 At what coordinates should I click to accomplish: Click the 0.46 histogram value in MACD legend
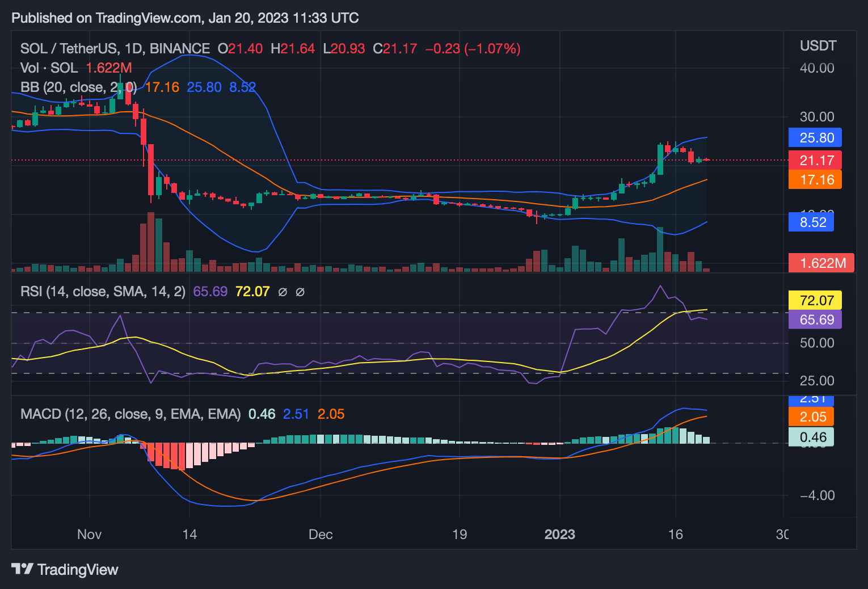click(x=262, y=414)
